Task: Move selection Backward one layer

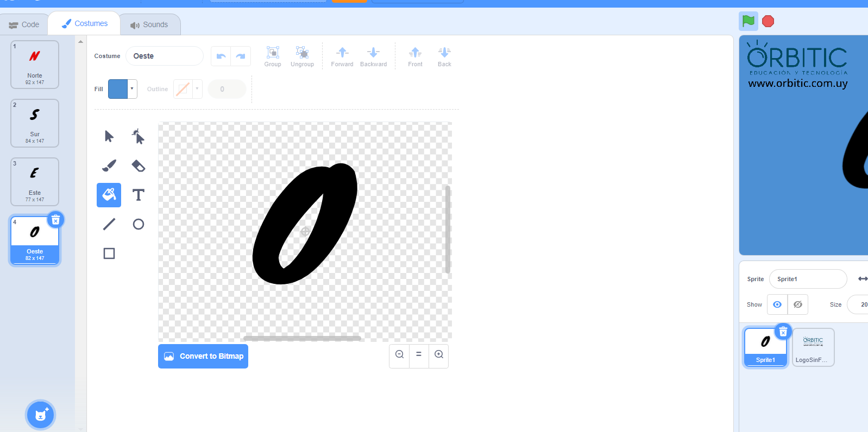Action: pyautogui.click(x=374, y=56)
